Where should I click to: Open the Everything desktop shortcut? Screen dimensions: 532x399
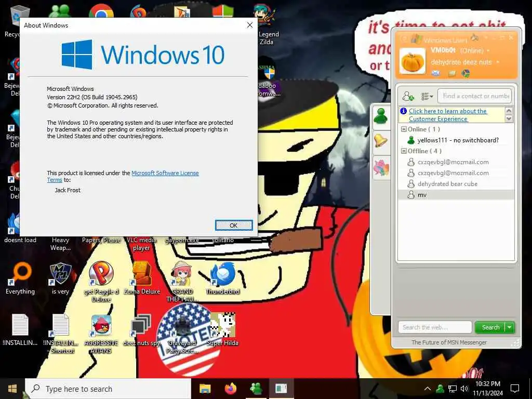20,277
